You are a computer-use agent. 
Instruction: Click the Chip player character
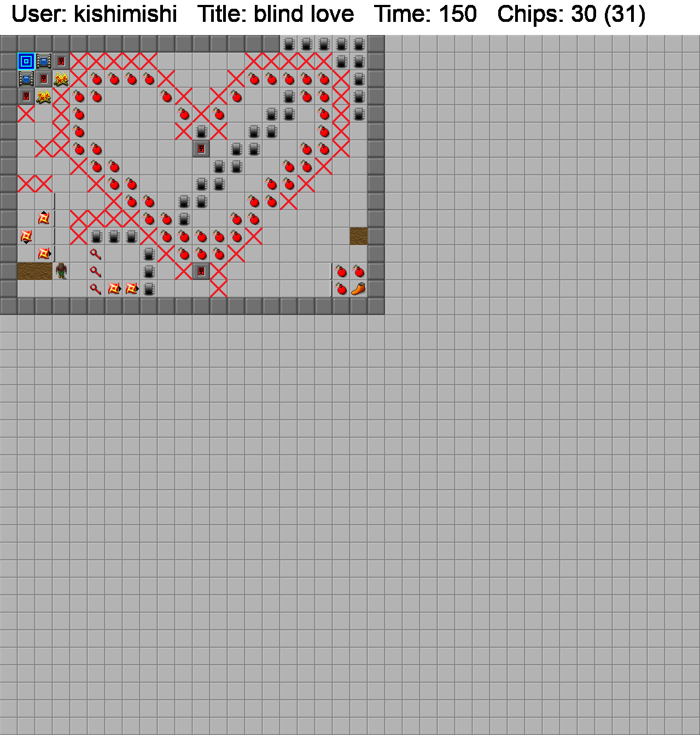(61, 271)
